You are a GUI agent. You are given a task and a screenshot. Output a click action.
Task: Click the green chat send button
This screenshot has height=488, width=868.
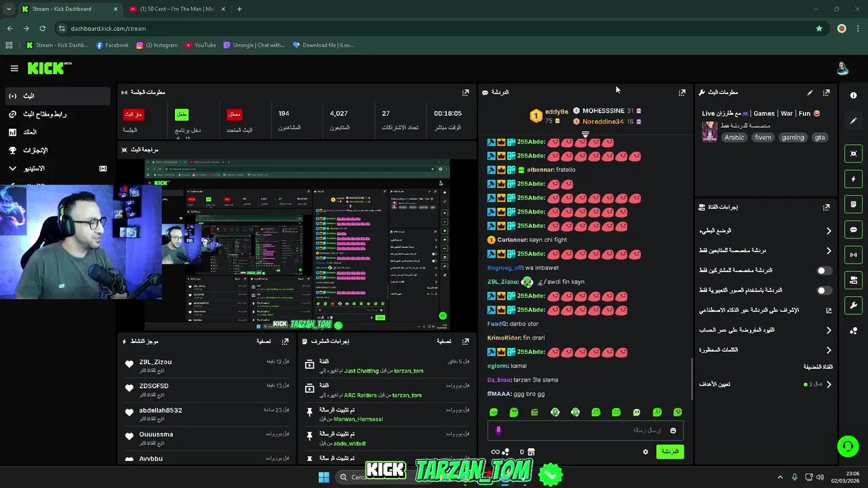[x=670, y=451]
